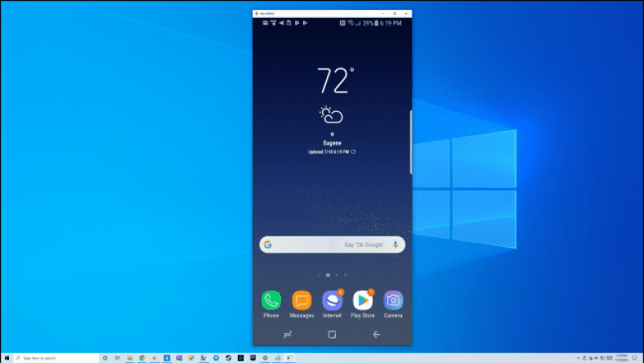This screenshot has height=363, width=644.
Task: Tap the Android recent apps button
Action: 288,334
